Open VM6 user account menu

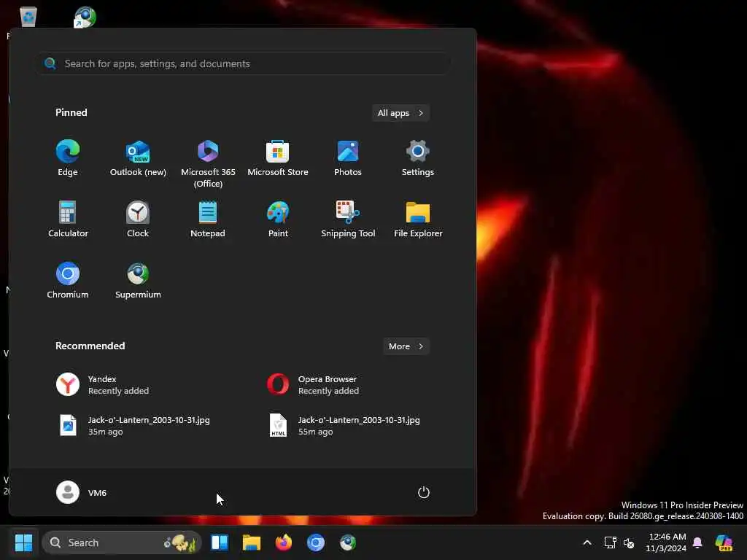tap(82, 492)
